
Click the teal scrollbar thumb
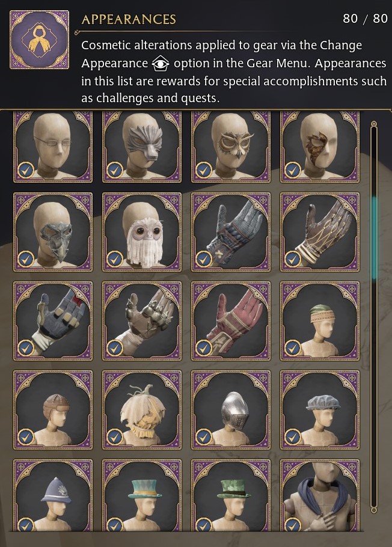374,237
